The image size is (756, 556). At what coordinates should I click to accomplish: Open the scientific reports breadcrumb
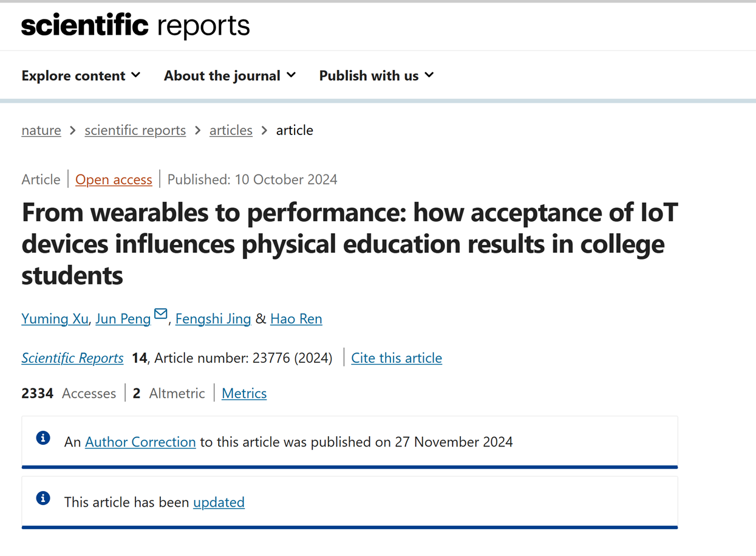[135, 130]
